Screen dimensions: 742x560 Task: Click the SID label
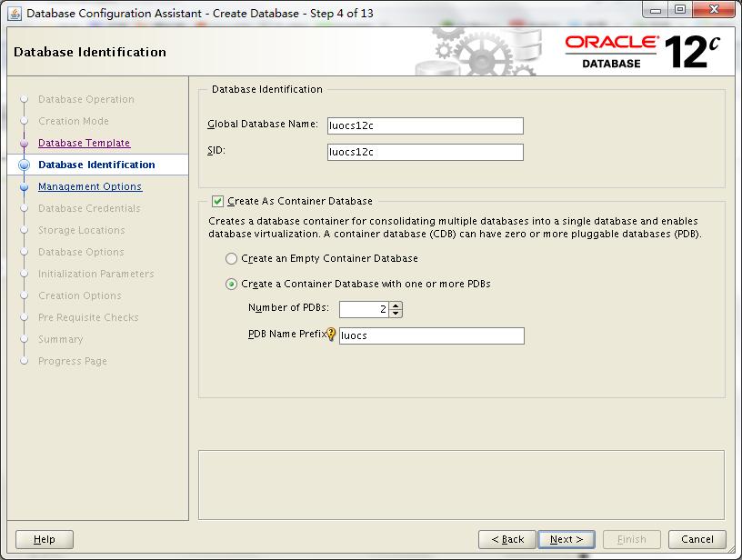[216, 150]
